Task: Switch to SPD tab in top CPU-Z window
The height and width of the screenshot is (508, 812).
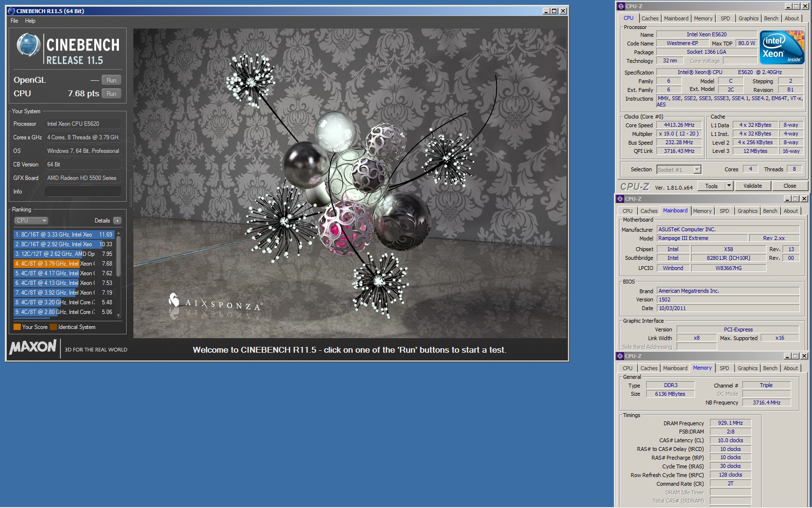Action: click(x=725, y=18)
